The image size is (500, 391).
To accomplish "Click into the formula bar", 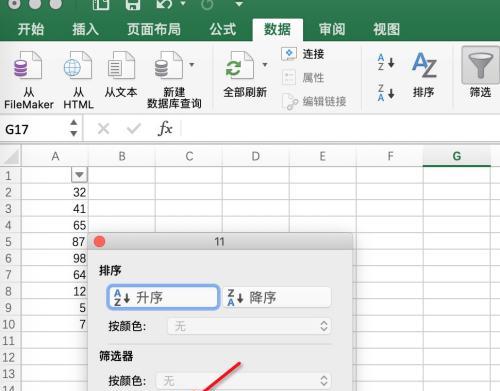I will click(340, 129).
